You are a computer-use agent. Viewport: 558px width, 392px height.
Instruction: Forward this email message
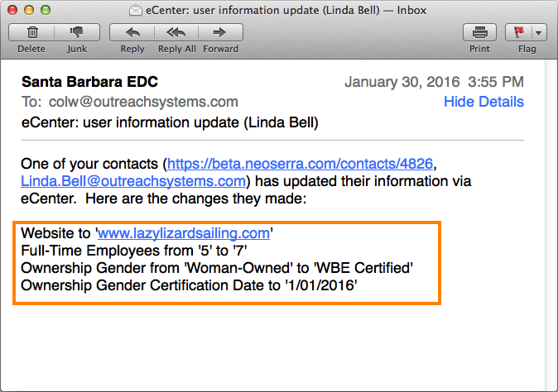click(x=220, y=33)
